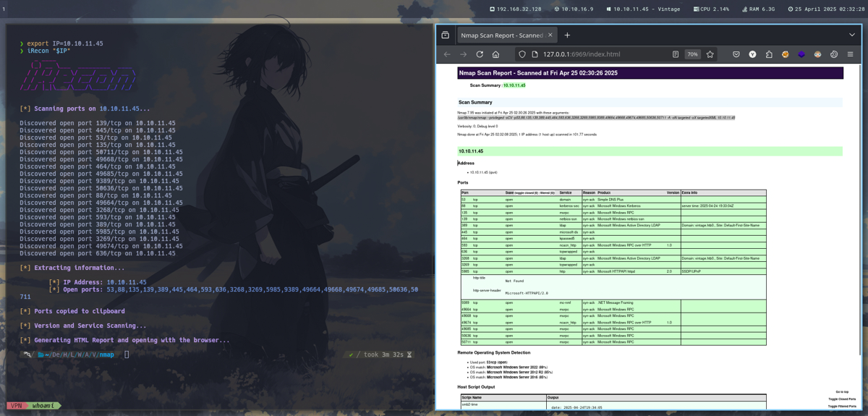Click the 70% zoom level indicator
Image resolution: width=868 pixels, height=416 pixels.
pyautogui.click(x=692, y=54)
